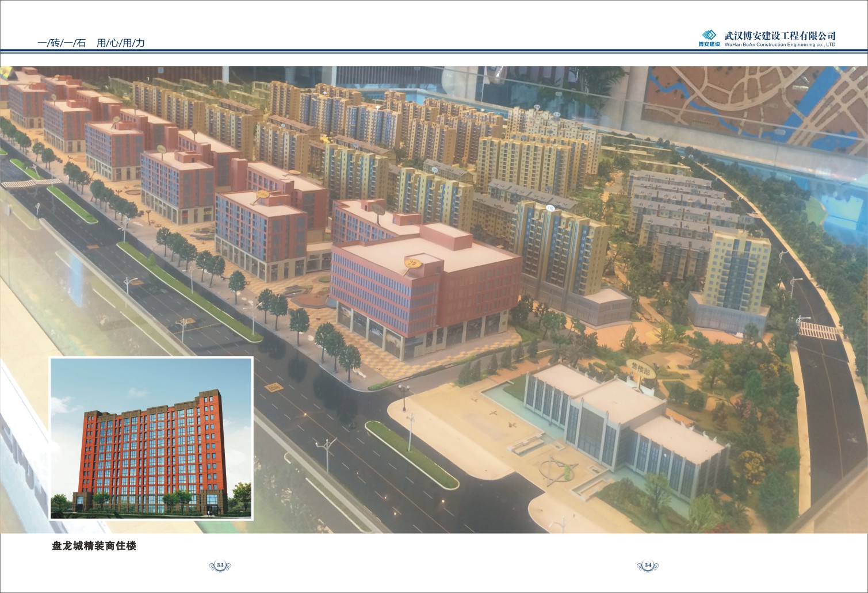
Task: Click the caption 盘龙城精装商住楼
Action: (x=94, y=546)
